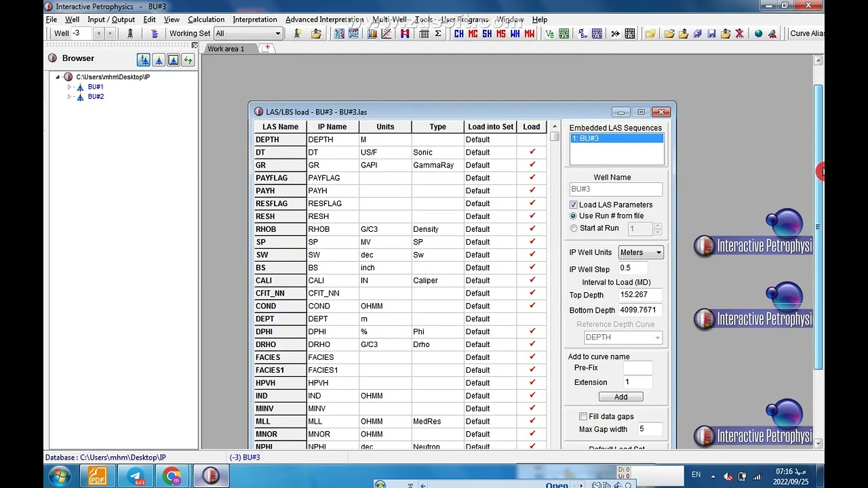The height and width of the screenshot is (488, 868).
Task: Uncheck the Load mark for GR row
Action: click(532, 165)
